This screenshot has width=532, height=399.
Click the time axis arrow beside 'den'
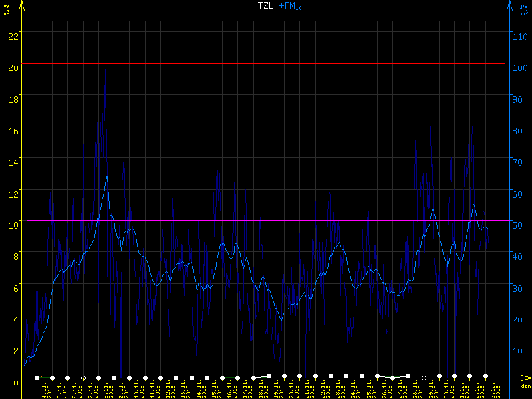(528, 378)
